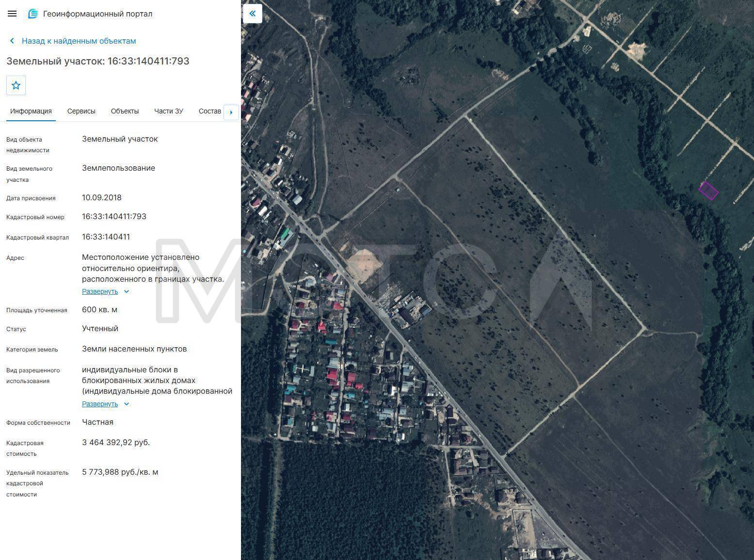
Task: Add parcel to favorites with star icon
Action: 16,85
